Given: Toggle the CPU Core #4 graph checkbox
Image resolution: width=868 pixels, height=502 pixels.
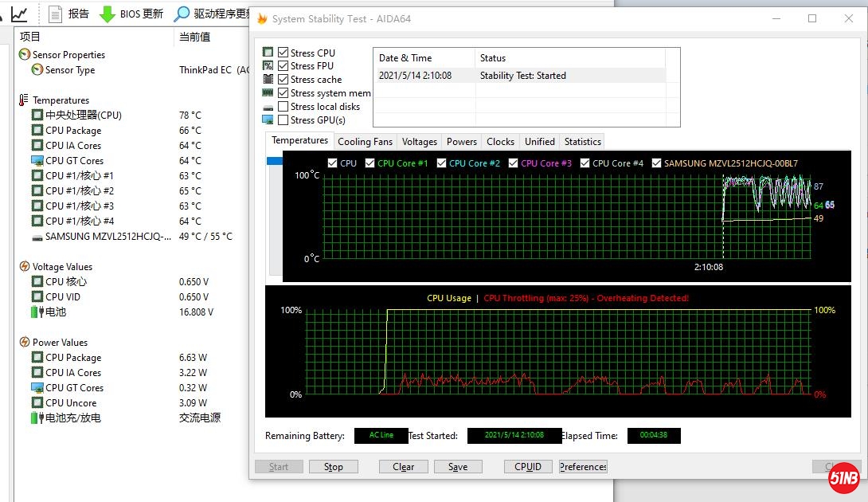Looking at the screenshot, I should 585,163.
